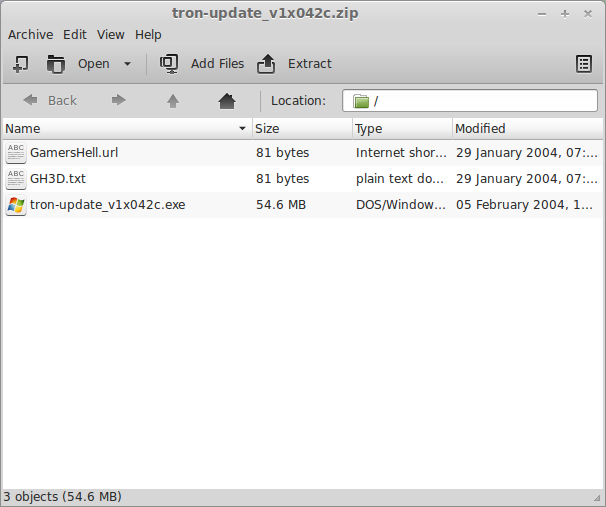606x507 pixels.
Task: Click the Add Files text label
Action: 217,64
